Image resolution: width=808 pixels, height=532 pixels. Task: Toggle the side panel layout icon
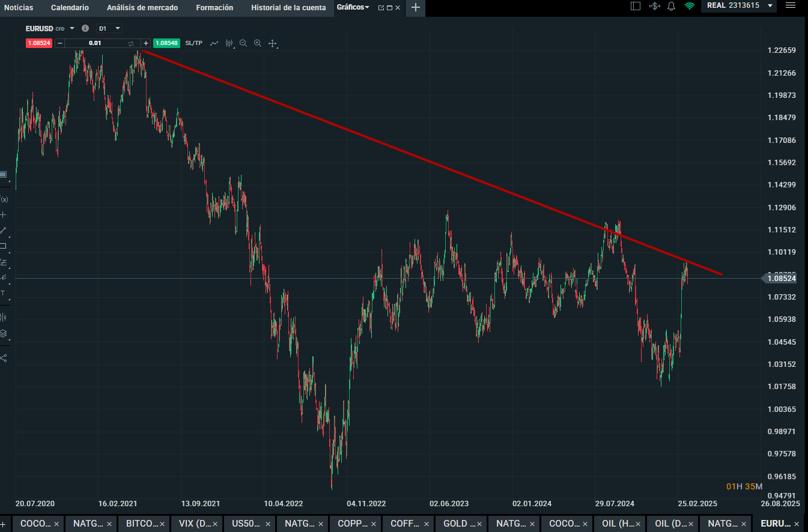click(636, 7)
